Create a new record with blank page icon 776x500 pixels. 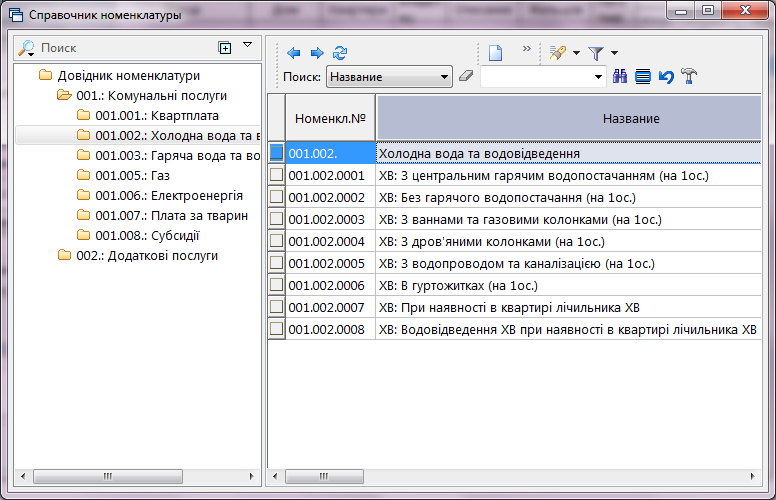pos(495,52)
